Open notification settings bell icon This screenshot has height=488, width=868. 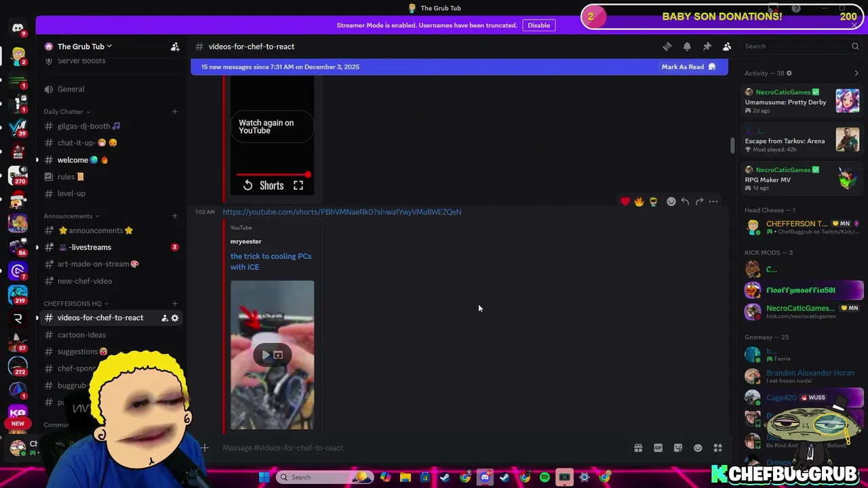[687, 46]
